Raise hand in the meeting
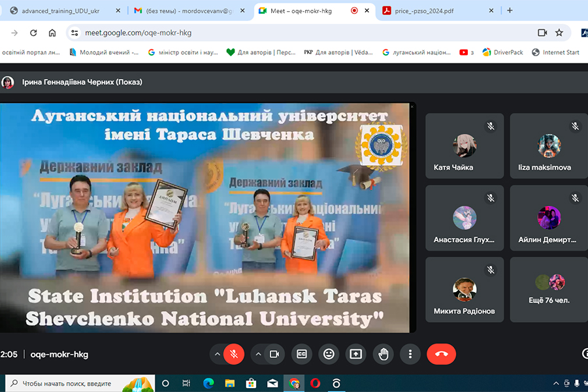This screenshot has height=392, width=588. [384, 354]
